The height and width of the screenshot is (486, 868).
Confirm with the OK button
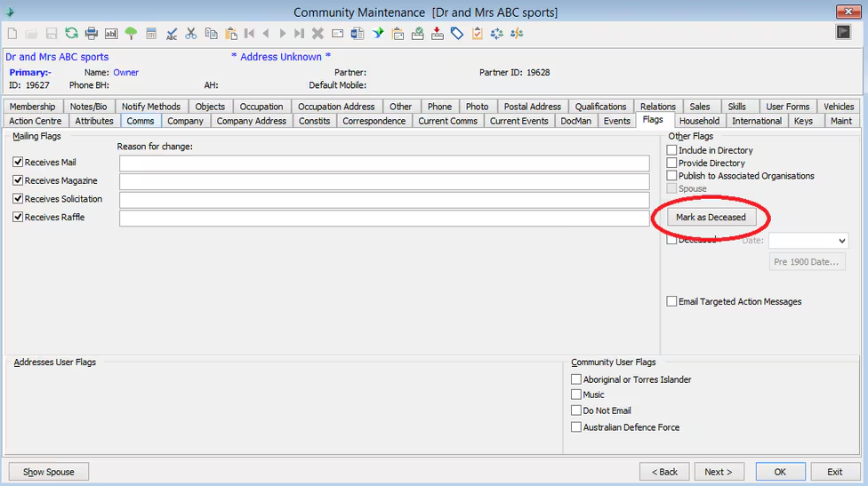[780, 472]
